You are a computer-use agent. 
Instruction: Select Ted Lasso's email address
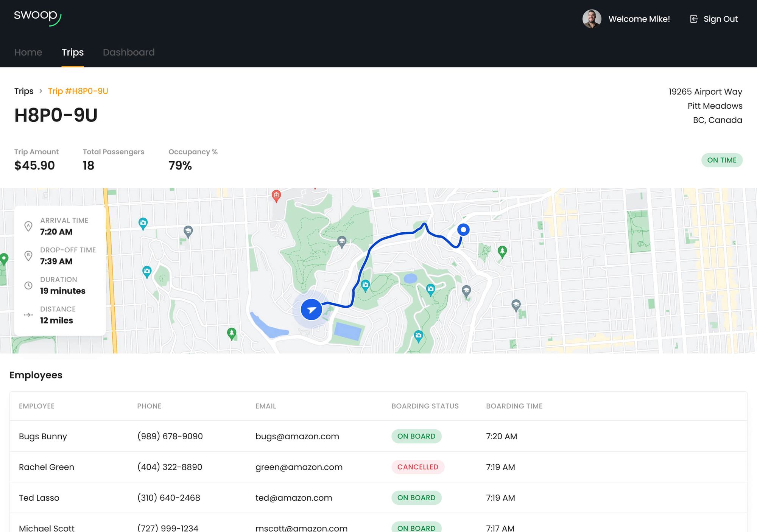point(294,498)
